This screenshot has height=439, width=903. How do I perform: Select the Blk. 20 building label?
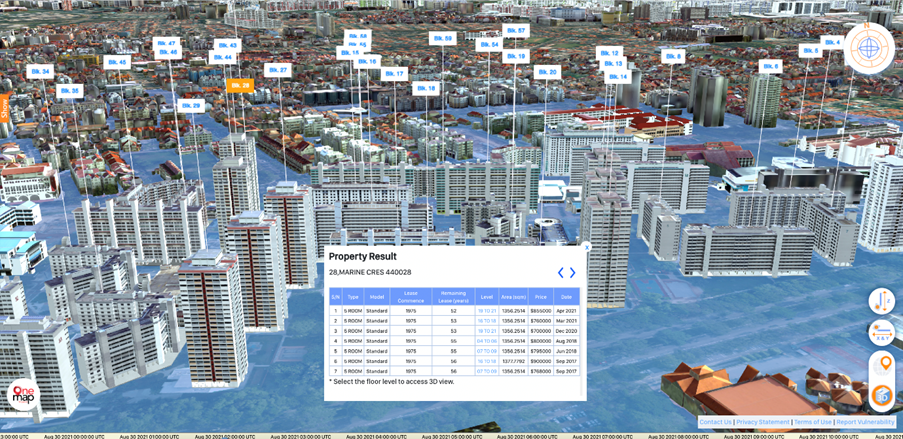pos(547,72)
